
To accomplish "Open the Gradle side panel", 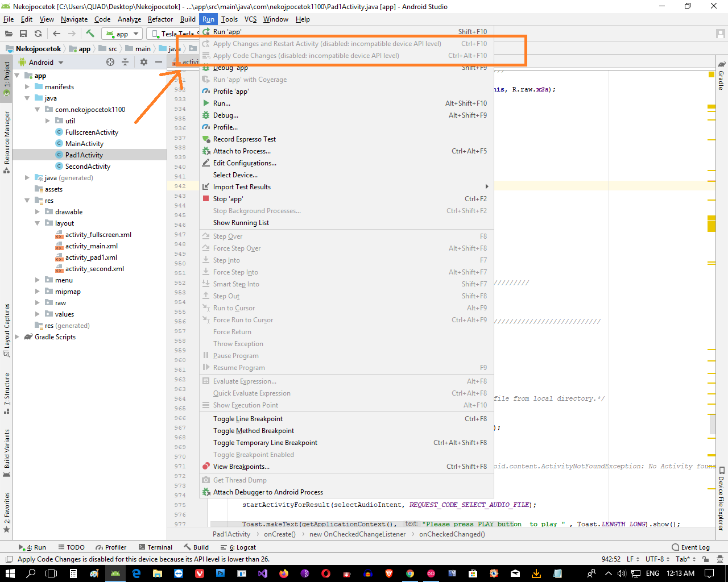I will 721,76.
